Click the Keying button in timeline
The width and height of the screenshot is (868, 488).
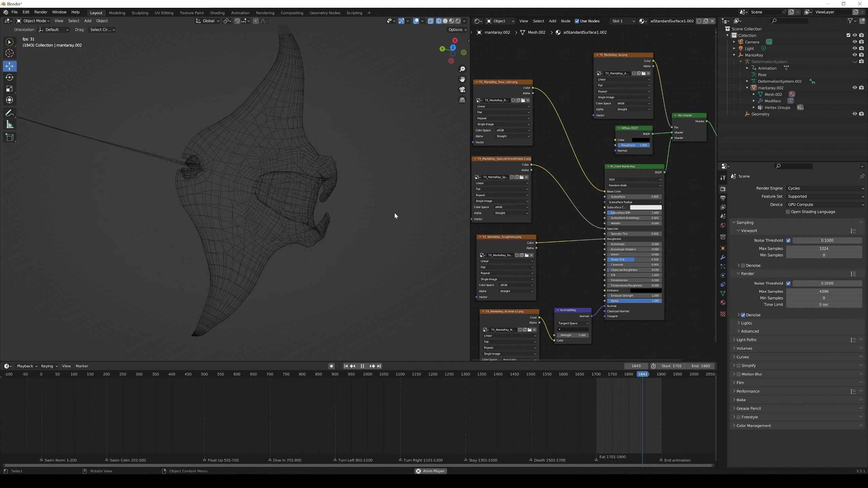[x=49, y=366]
